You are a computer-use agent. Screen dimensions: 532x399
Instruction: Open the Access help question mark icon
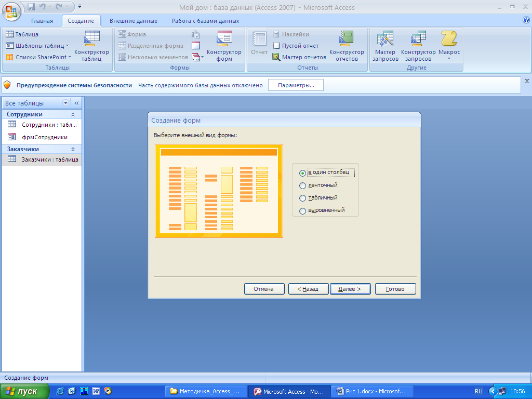526,20
